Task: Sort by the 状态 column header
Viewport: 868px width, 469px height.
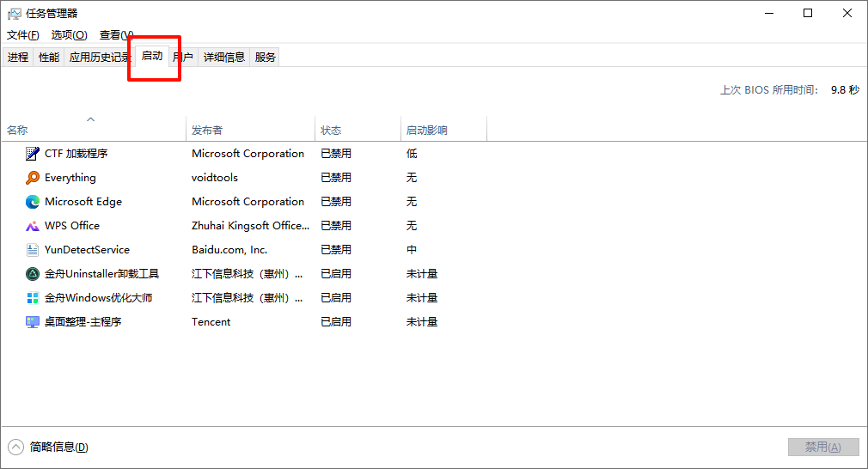Action: point(358,130)
